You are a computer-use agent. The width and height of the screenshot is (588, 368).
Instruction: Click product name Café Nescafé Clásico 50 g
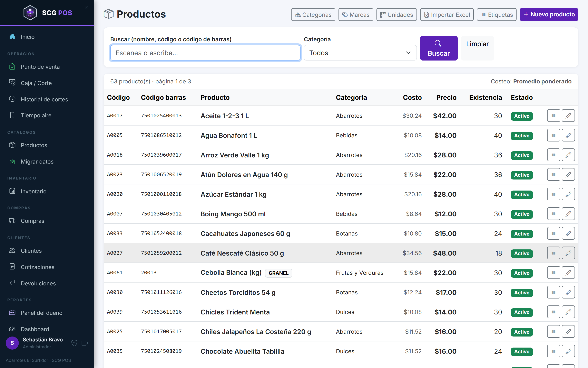point(242,253)
